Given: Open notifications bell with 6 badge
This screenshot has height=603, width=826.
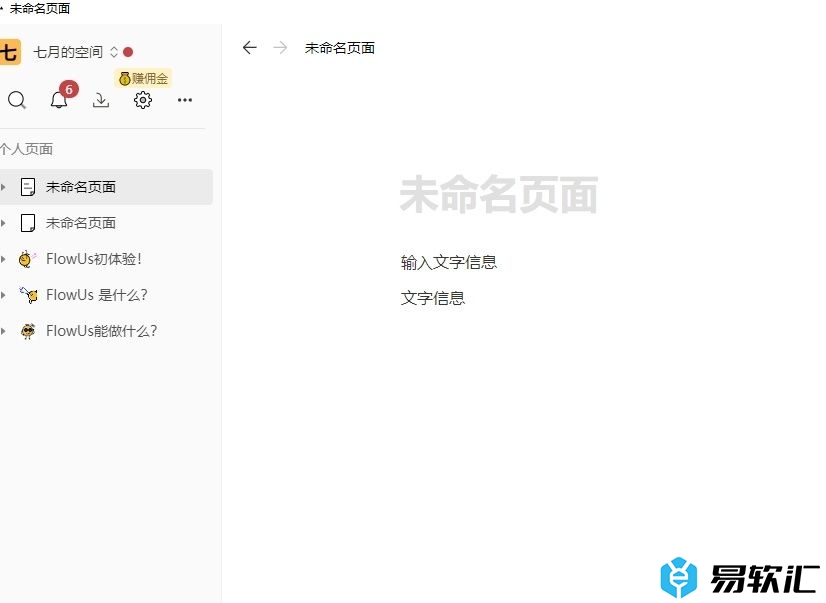Looking at the screenshot, I should point(60,100).
